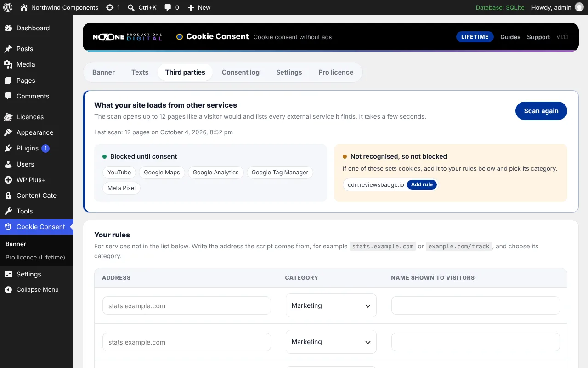The image size is (588, 368).
Task: Open the Users icon in the sidebar
Action: click(8, 164)
